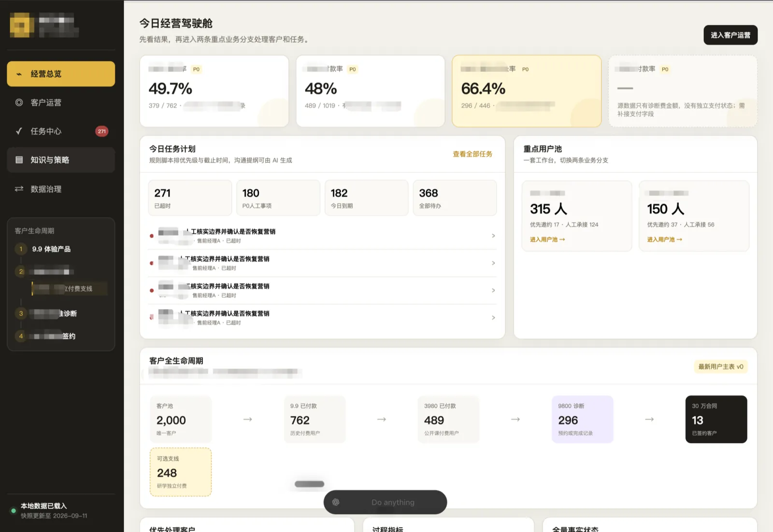Click the 49.7% KPI card
Image resolution: width=773 pixels, height=532 pixels.
tap(214, 91)
